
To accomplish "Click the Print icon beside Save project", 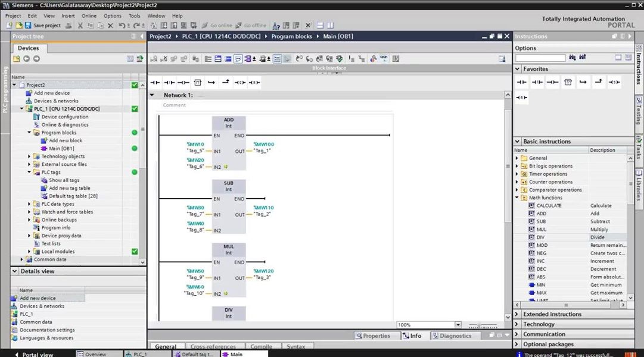I will pos(68,26).
